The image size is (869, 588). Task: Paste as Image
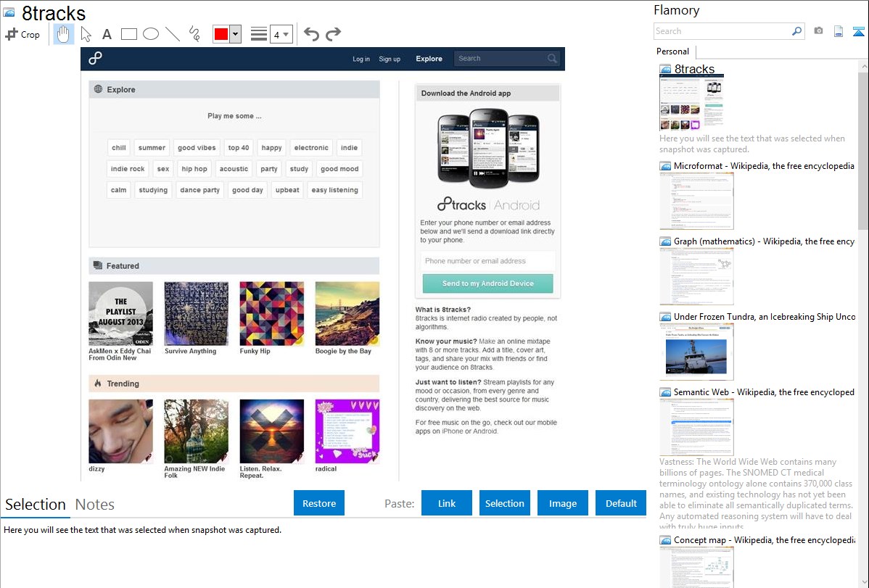[x=562, y=503]
